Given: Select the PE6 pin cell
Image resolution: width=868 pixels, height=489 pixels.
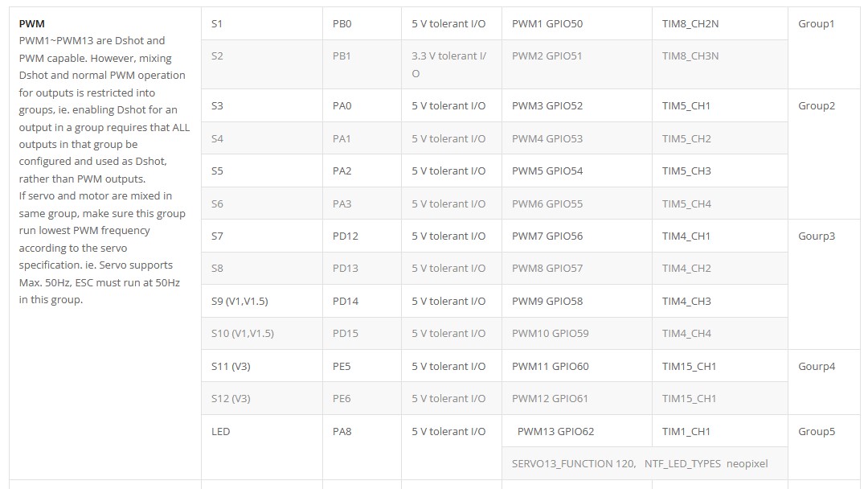Looking at the screenshot, I should pyautogui.click(x=362, y=399).
